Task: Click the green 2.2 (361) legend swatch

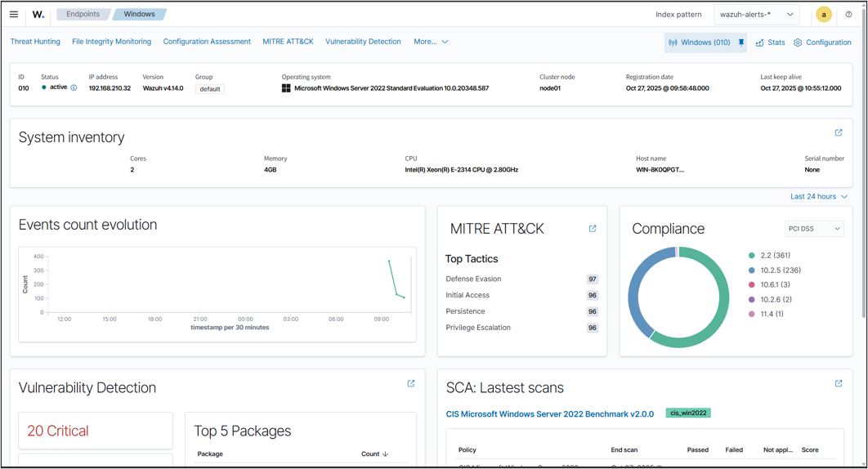Action: (752, 256)
